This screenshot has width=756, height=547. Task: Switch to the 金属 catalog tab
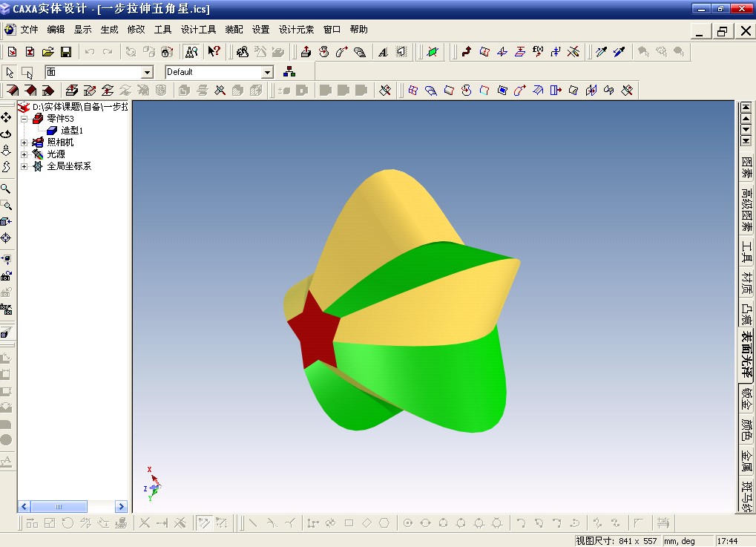(x=746, y=461)
